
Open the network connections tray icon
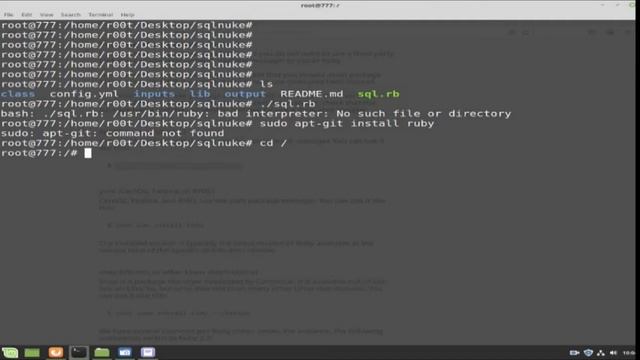pyautogui.click(x=601, y=353)
